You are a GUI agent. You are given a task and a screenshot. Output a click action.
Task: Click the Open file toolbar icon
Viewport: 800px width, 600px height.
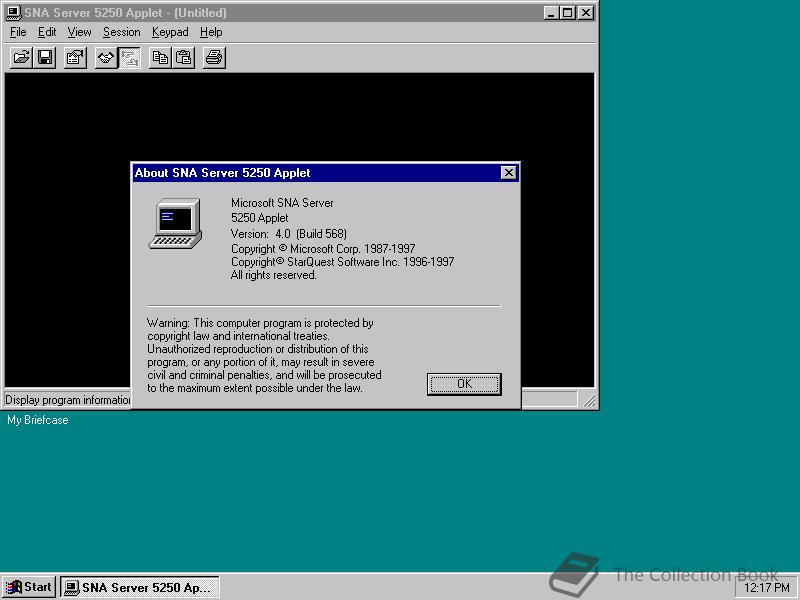21,58
